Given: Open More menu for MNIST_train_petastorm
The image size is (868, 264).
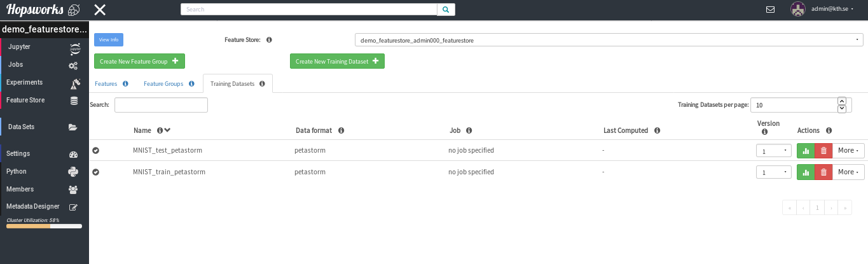Looking at the screenshot, I should (849, 172).
